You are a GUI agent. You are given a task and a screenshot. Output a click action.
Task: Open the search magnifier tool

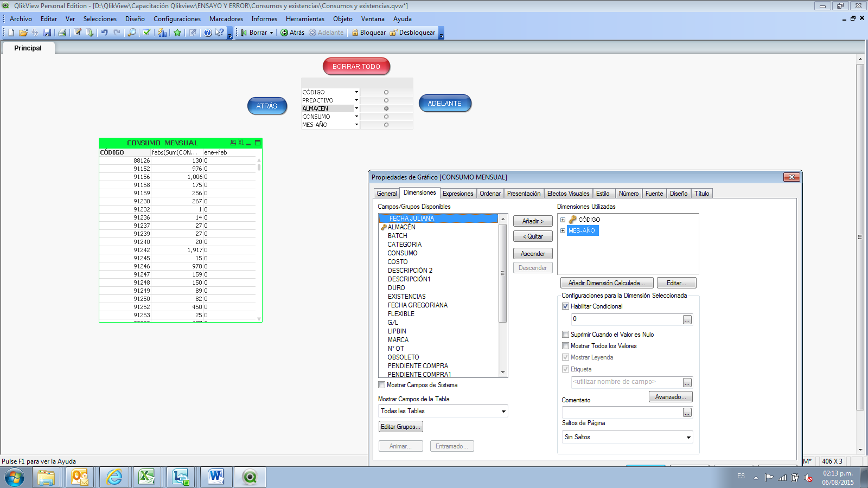[x=132, y=33]
